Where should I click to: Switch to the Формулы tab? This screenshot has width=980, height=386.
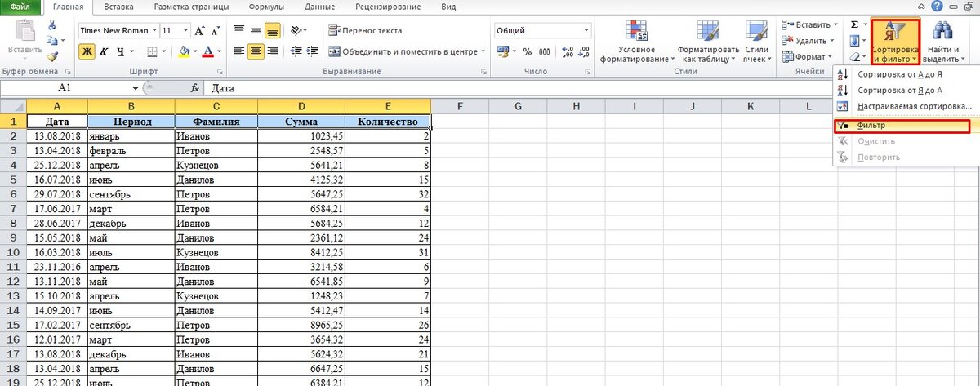pyautogui.click(x=267, y=7)
